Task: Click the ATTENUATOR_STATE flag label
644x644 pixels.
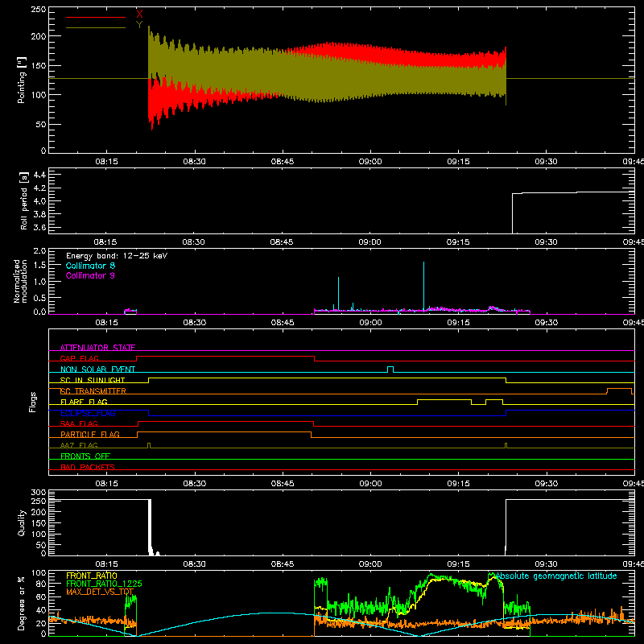Action: coord(97,348)
